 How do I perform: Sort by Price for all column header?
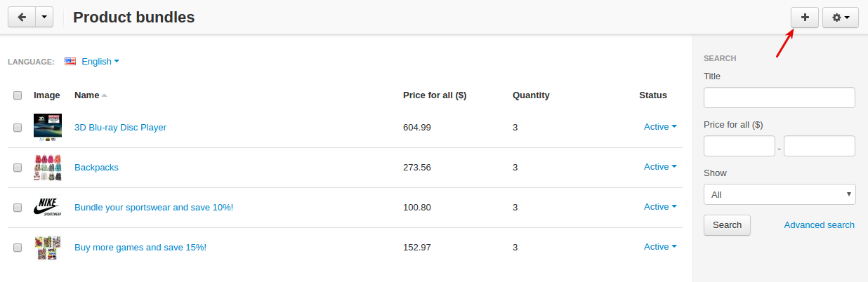coord(435,95)
